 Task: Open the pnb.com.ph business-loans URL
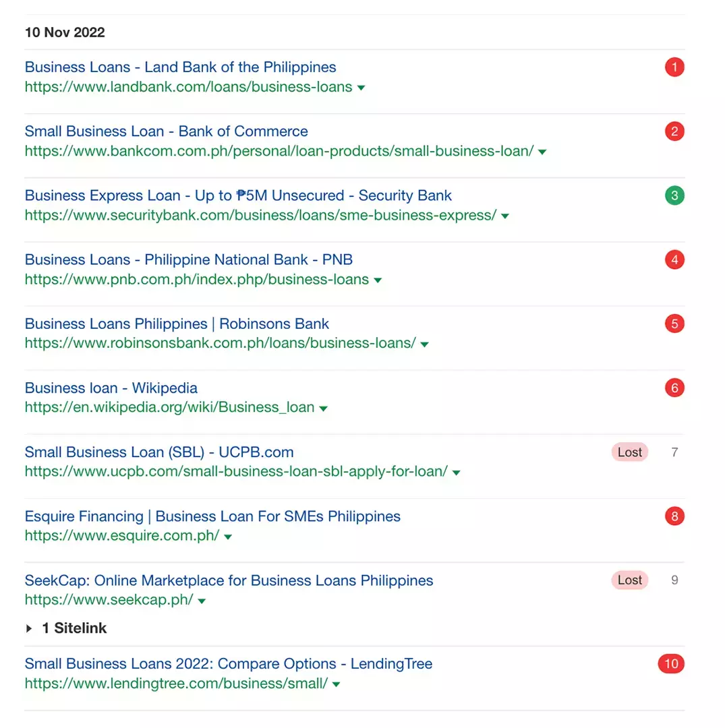[x=197, y=279]
